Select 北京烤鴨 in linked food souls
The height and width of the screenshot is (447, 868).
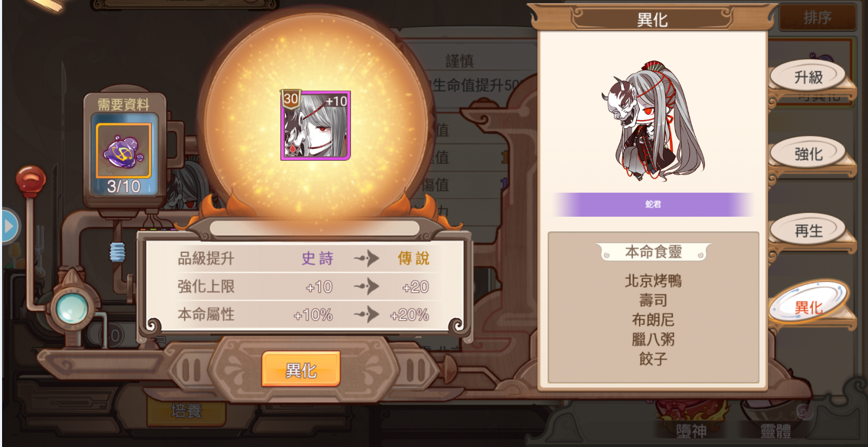[653, 281]
